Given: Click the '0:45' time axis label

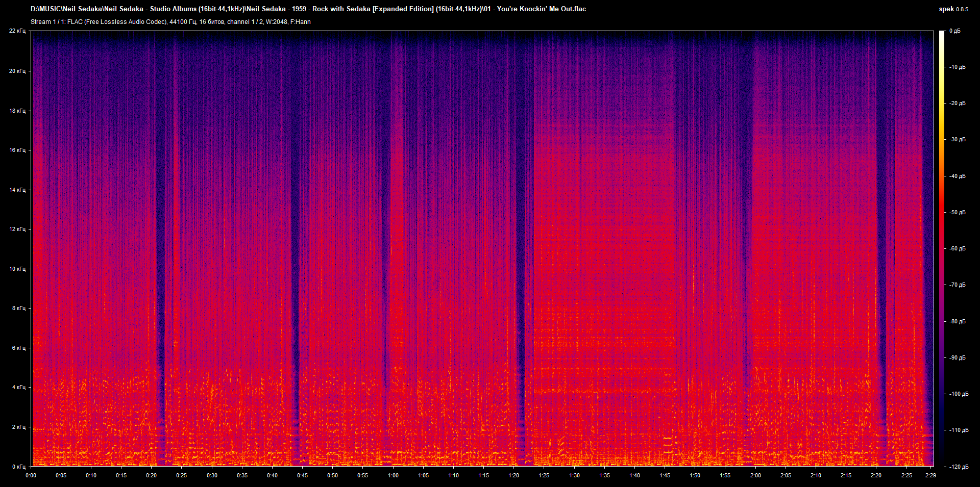Looking at the screenshot, I should pyautogui.click(x=303, y=475).
